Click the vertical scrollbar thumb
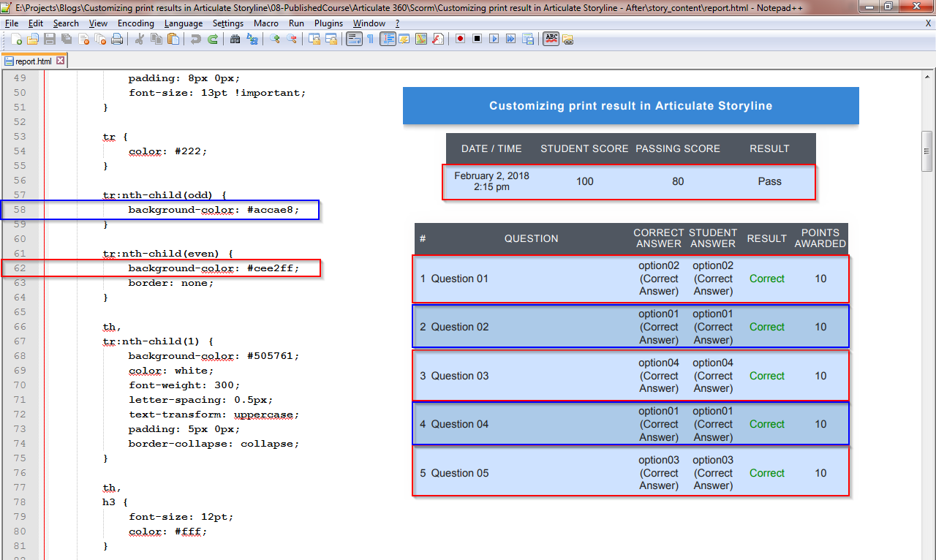 pyautogui.click(x=928, y=151)
